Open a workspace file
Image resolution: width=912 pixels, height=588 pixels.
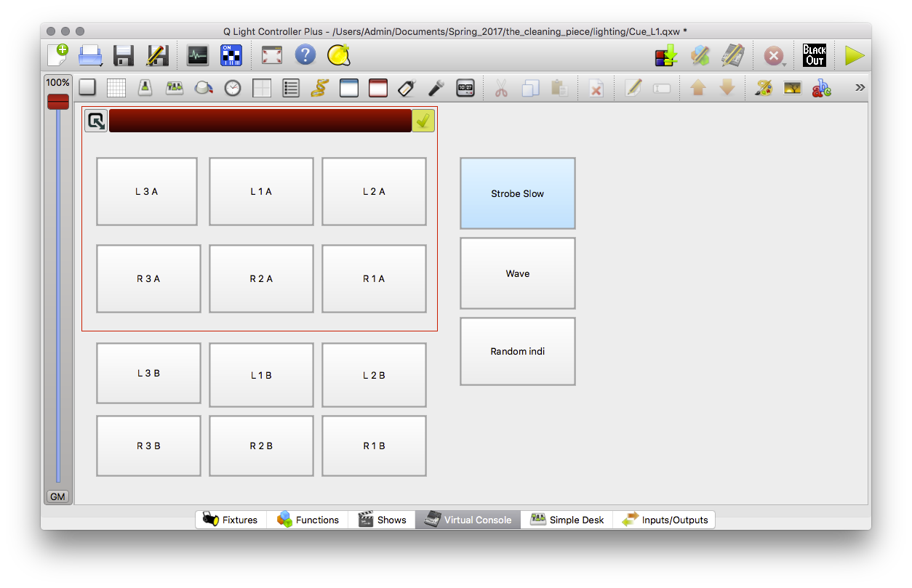tap(91, 55)
